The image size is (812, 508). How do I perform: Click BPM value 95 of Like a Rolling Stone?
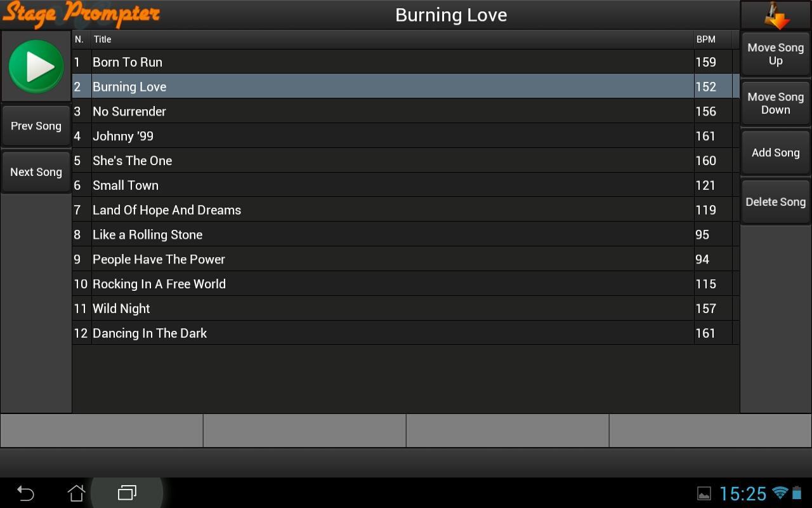click(x=702, y=235)
